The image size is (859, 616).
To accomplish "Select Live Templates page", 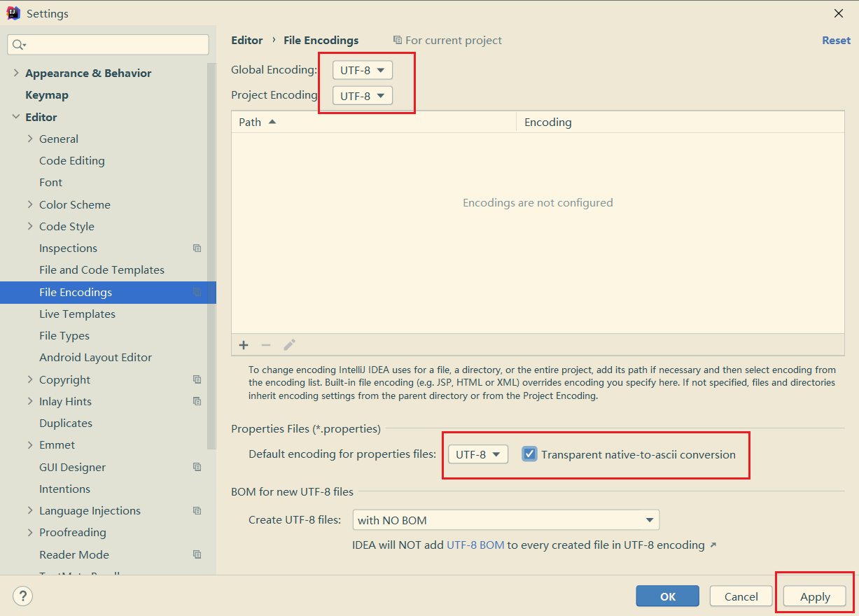I will tap(77, 314).
